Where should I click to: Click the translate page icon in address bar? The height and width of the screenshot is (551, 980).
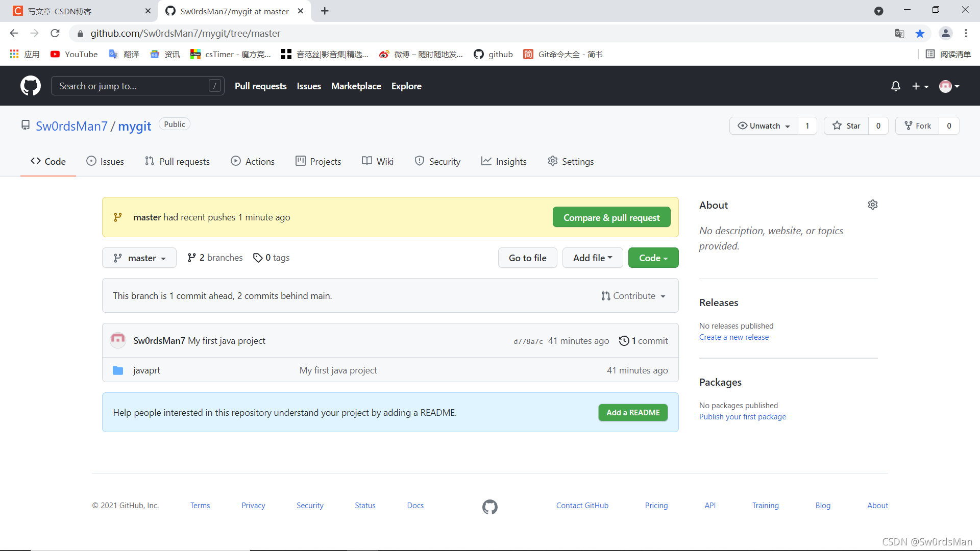(899, 33)
